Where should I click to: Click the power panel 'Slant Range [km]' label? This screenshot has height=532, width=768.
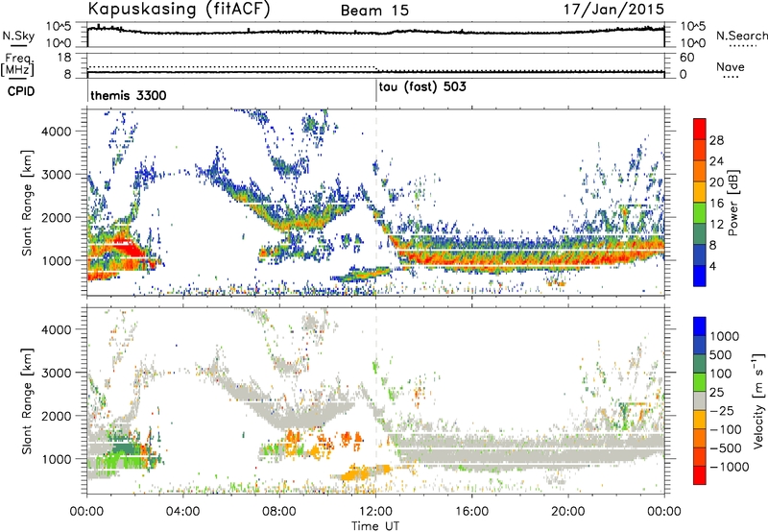point(27,204)
